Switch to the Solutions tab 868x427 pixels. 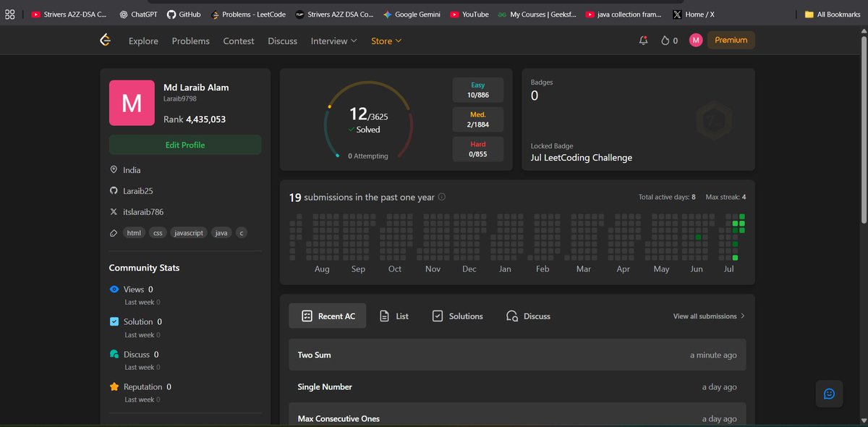click(x=458, y=316)
